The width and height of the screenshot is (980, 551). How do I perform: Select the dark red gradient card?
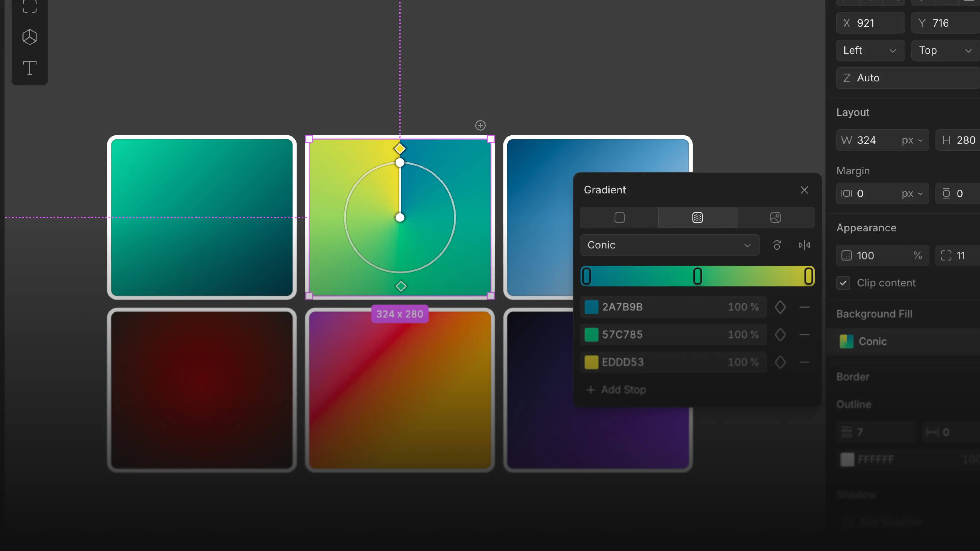pos(202,390)
